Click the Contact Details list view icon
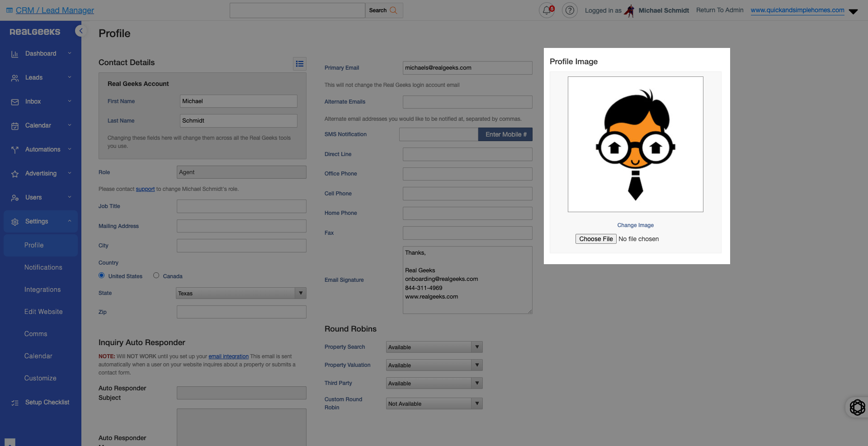This screenshot has width=868, height=446. point(299,64)
